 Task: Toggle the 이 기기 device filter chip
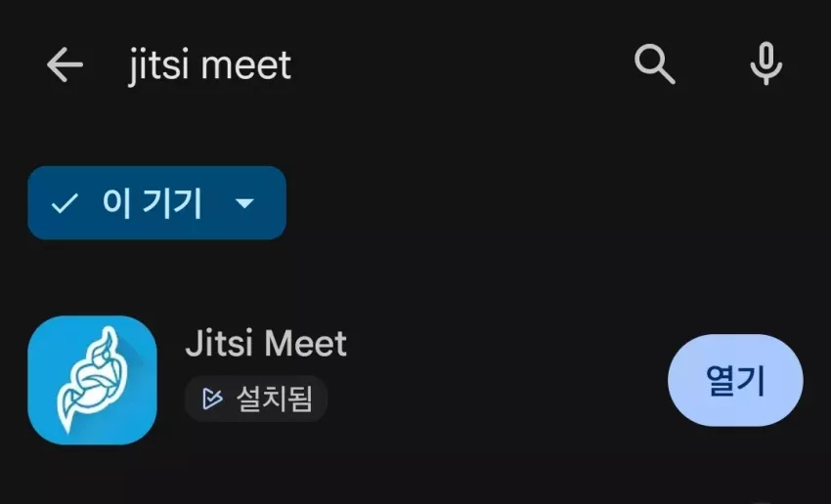coord(156,203)
